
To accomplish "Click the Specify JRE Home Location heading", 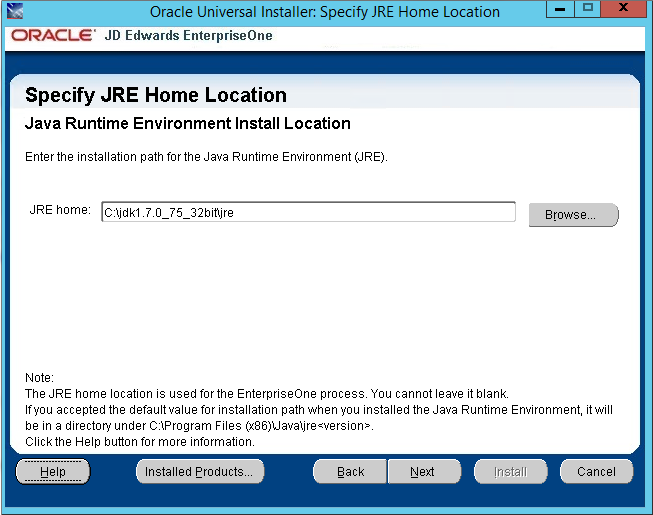I will [x=156, y=95].
